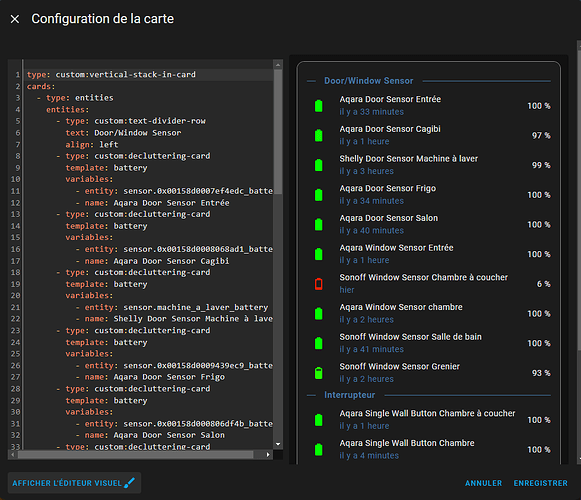Image resolution: width=581 pixels, height=500 pixels.
Task: Save with the Enregistrer button
Action: pos(540,483)
